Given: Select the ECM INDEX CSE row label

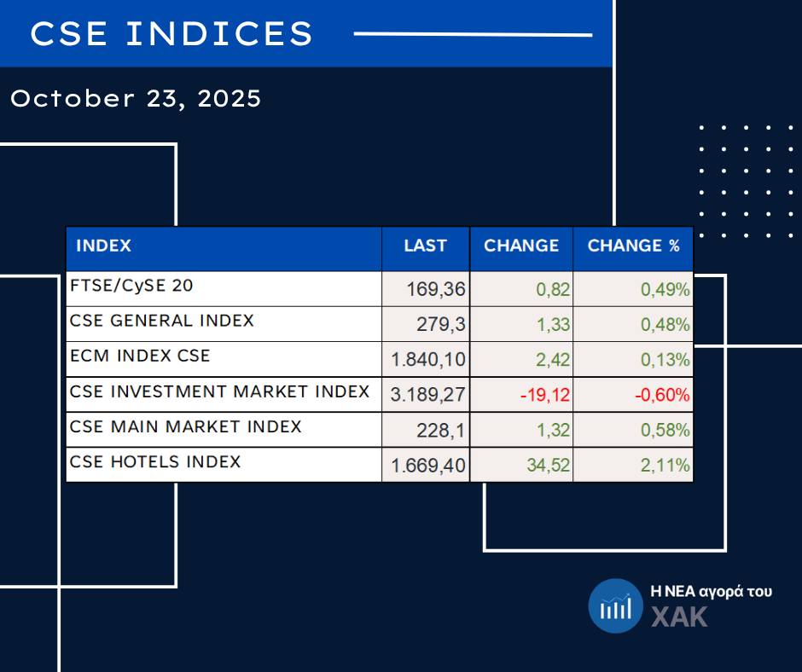Looking at the screenshot, I should (x=140, y=356).
